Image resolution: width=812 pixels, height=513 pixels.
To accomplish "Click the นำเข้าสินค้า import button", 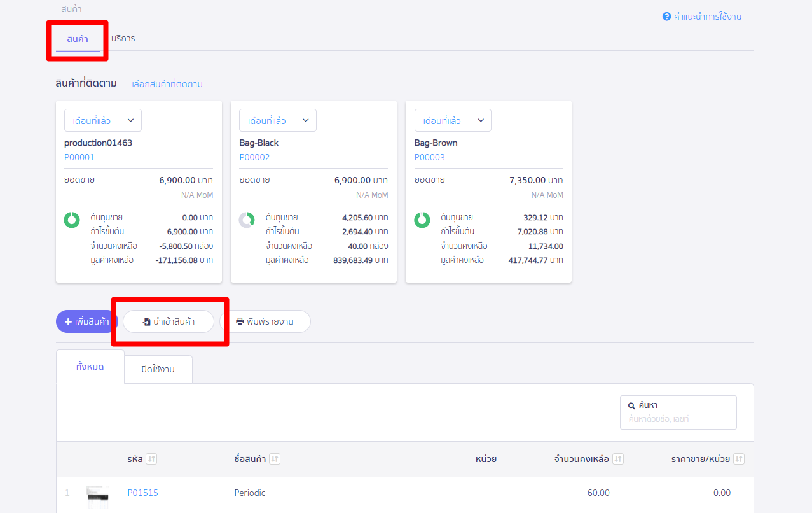I will 169,321.
